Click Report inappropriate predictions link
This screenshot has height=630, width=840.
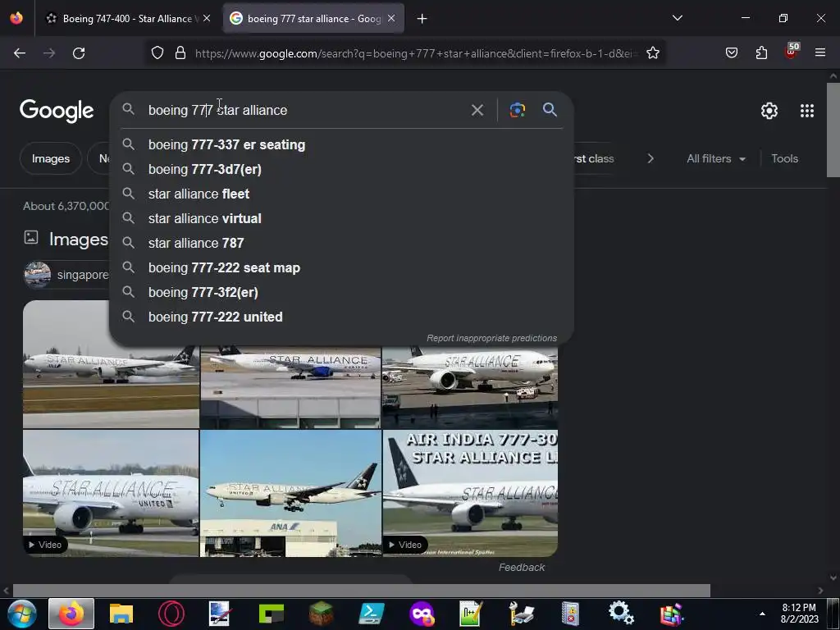(x=492, y=338)
